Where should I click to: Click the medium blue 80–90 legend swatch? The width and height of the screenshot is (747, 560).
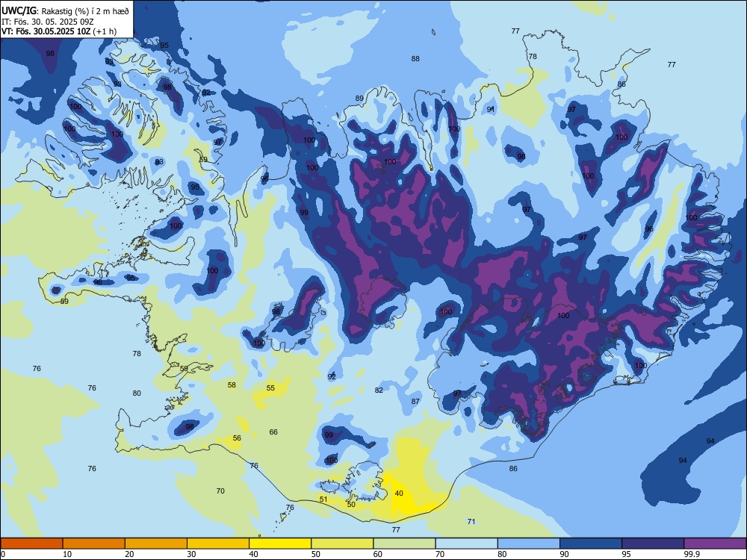pyautogui.click(x=528, y=544)
